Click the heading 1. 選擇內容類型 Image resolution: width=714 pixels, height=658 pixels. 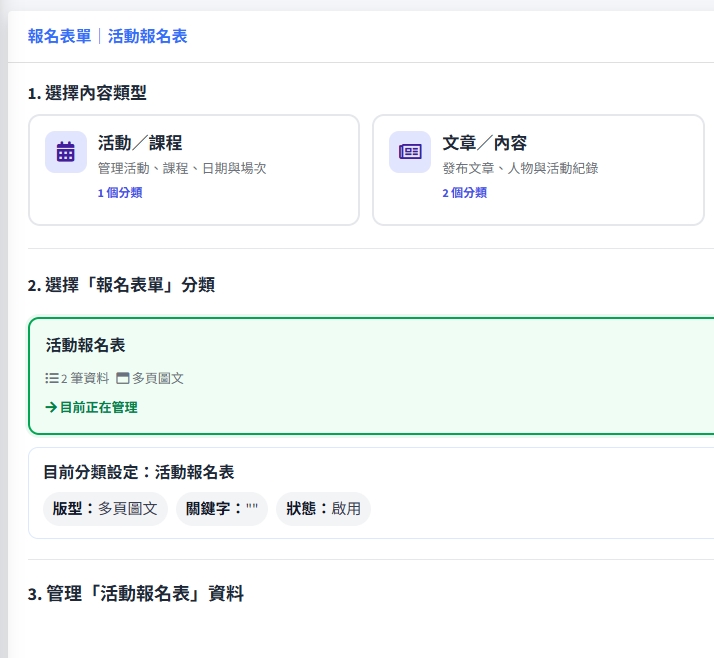point(87,93)
